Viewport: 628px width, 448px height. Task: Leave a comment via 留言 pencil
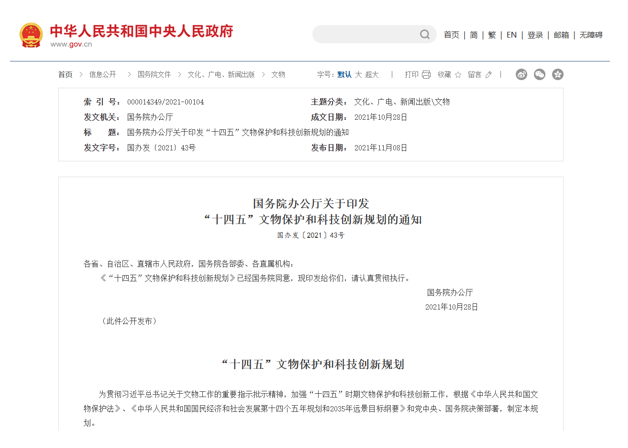(x=479, y=74)
